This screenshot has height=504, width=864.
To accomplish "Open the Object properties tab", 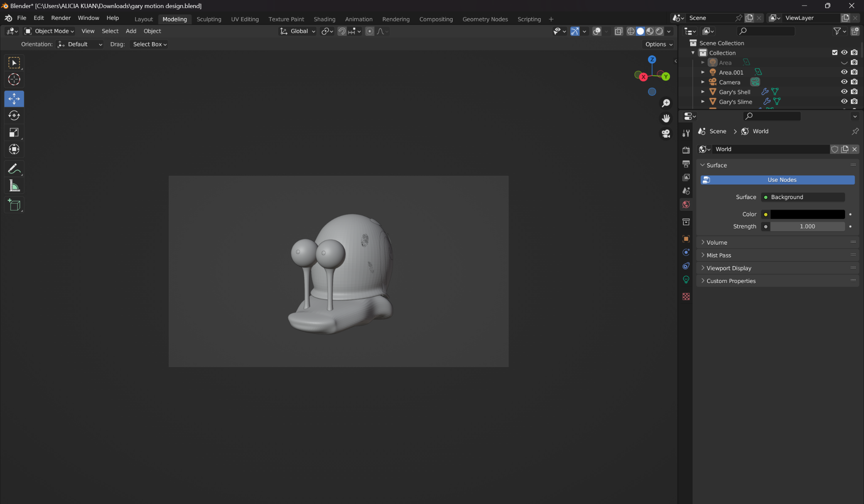I will (686, 239).
